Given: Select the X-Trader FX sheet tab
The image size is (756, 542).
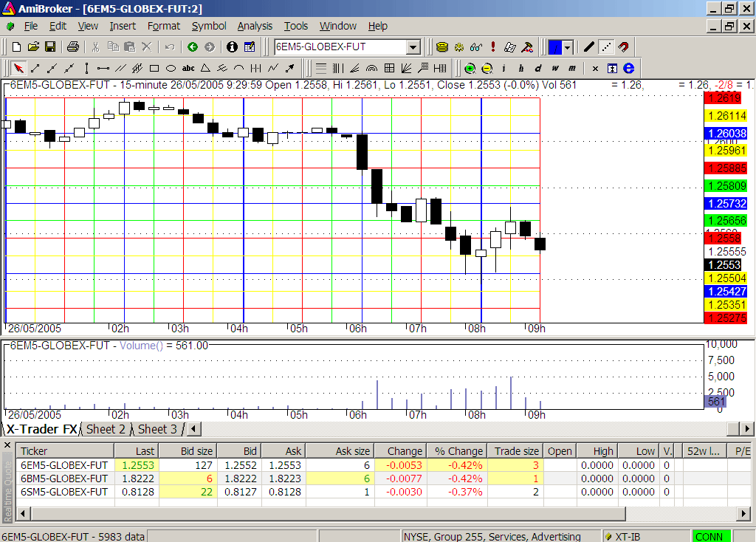Looking at the screenshot, I should point(41,429).
